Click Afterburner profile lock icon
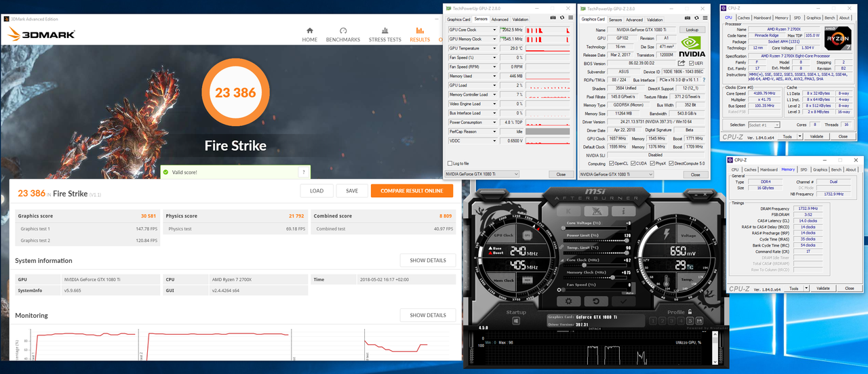 pyautogui.click(x=690, y=312)
